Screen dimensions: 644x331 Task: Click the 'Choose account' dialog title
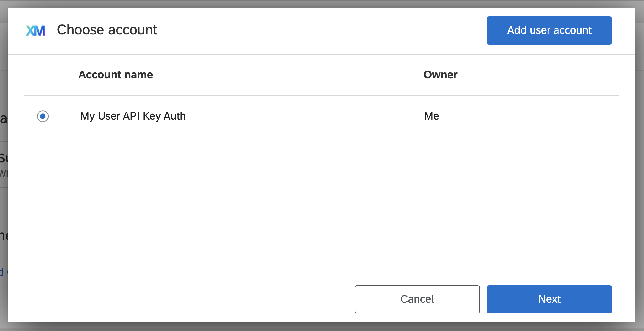pos(107,30)
